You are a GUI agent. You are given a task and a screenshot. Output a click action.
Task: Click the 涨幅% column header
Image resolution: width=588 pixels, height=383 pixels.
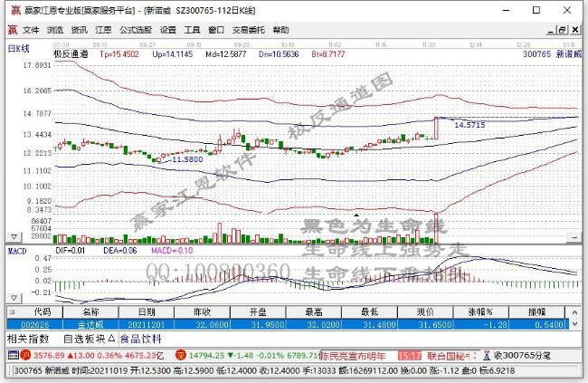480,312
